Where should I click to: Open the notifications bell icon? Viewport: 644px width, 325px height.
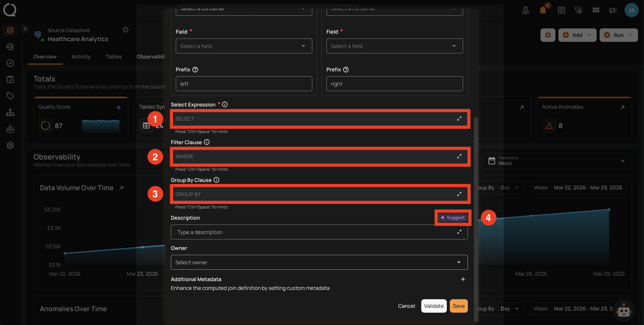click(543, 10)
